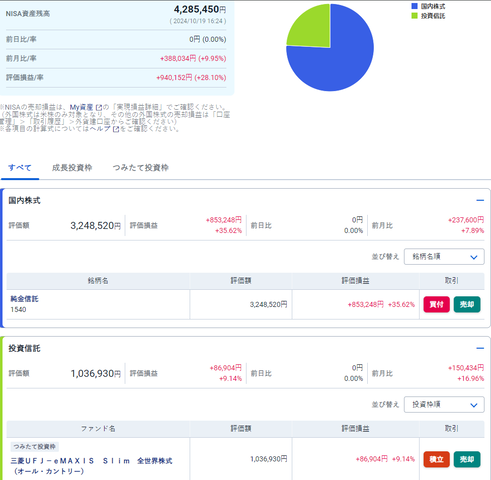This screenshot has width=491, height=480.
Task: Click the 評価損益 header in 投資信託 table
Action: click(x=355, y=429)
